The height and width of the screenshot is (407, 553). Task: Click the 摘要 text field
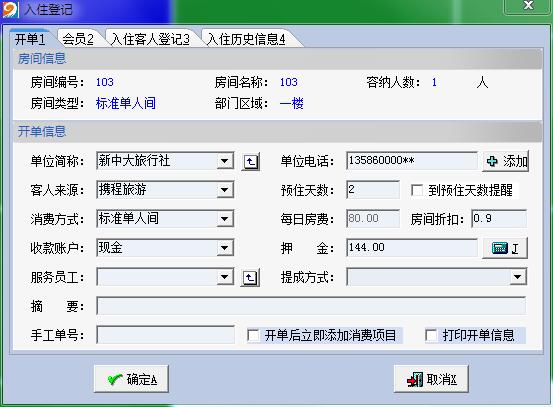pos(311,306)
